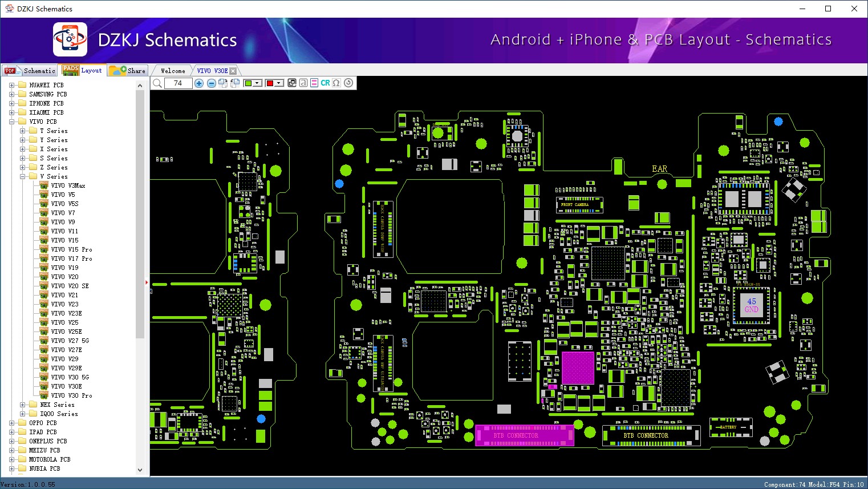Viewport: 868px width, 489px height.
Task: Switch to the Schematic tab
Action: point(30,71)
